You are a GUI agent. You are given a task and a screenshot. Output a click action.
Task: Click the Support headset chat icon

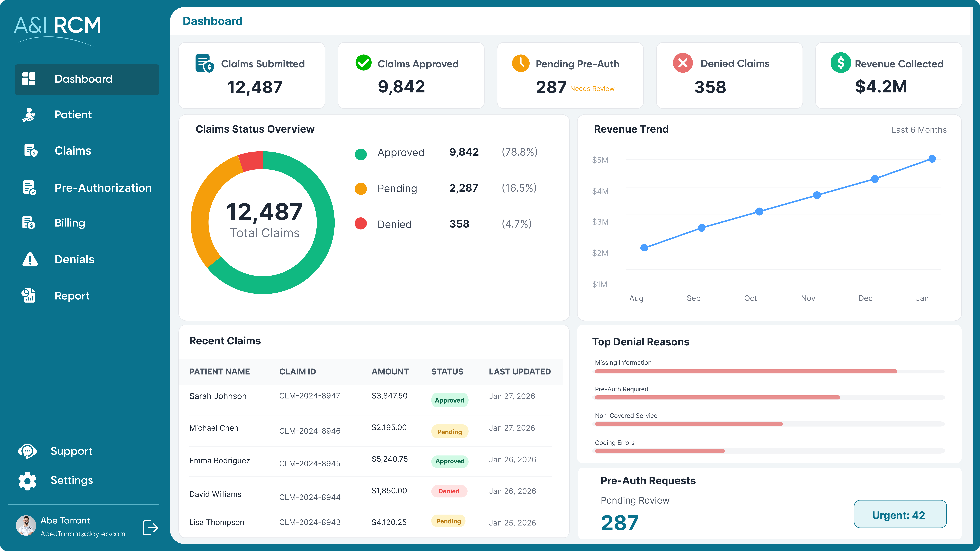27,451
